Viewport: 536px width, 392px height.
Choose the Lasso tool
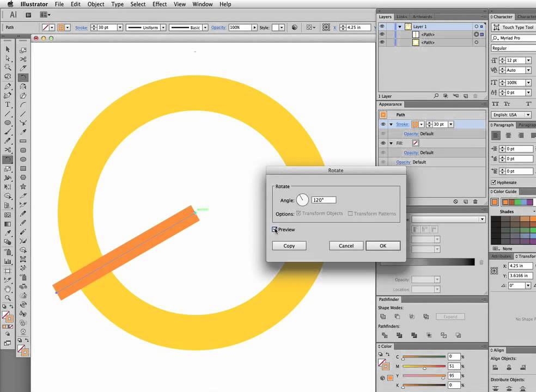pyautogui.click(x=8, y=77)
